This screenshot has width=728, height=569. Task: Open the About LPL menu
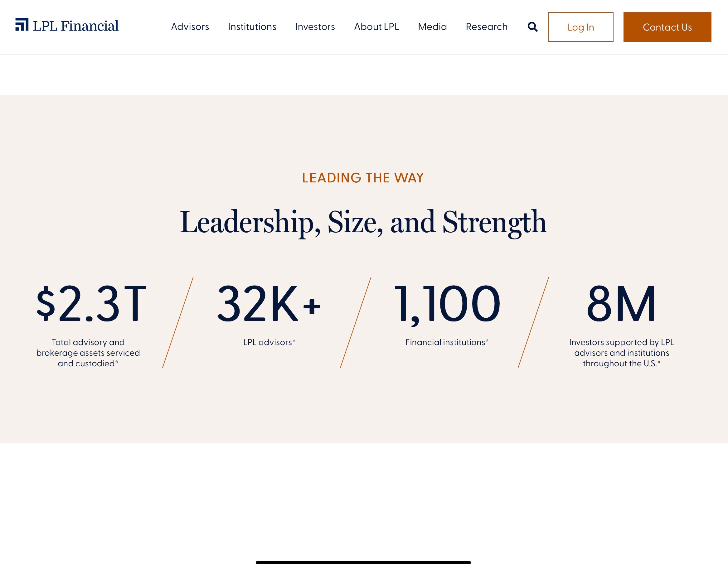(x=376, y=27)
